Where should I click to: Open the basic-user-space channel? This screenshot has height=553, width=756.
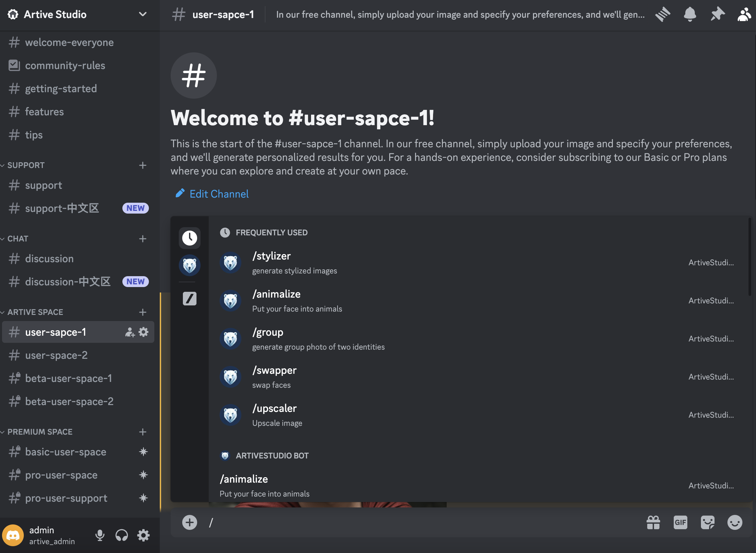coord(78,452)
